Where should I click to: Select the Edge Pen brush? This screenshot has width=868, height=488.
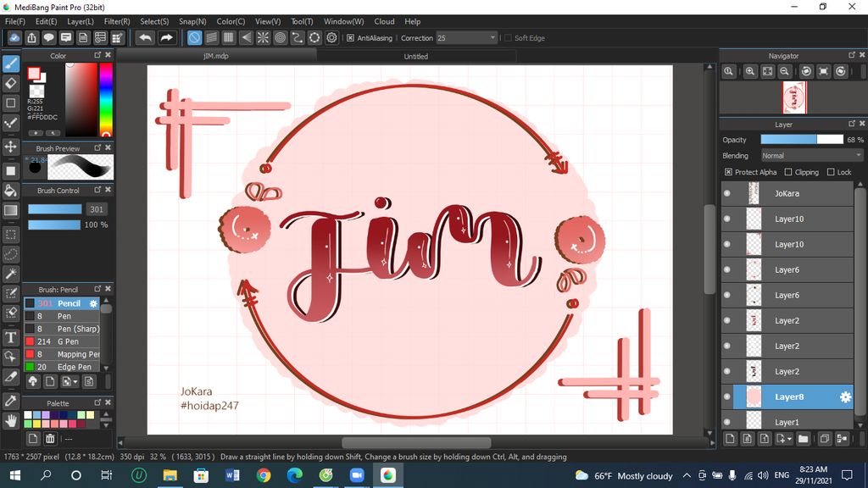point(61,367)
